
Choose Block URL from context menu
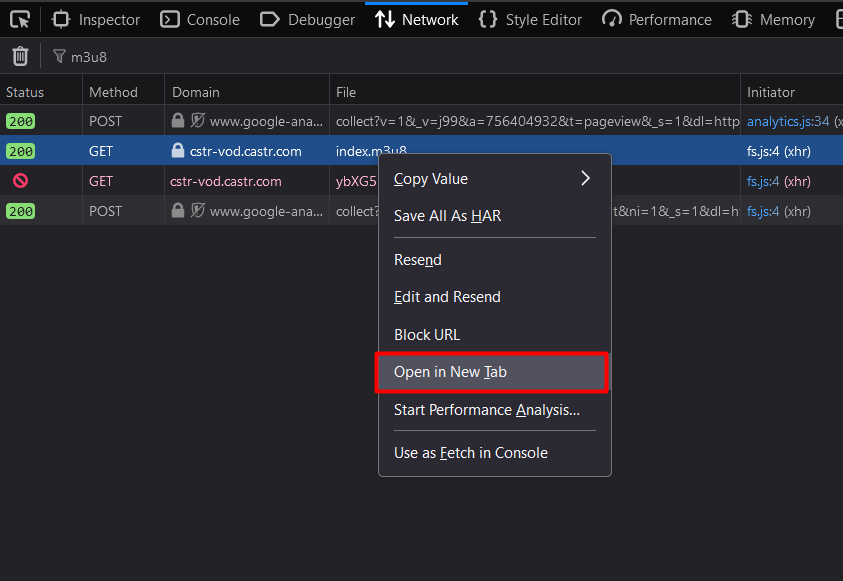427,335
